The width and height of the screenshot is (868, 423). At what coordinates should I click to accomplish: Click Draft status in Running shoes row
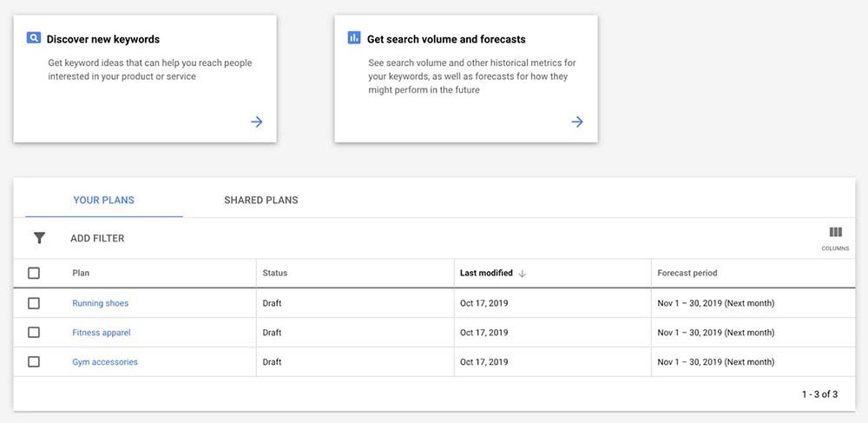point(272,303)
